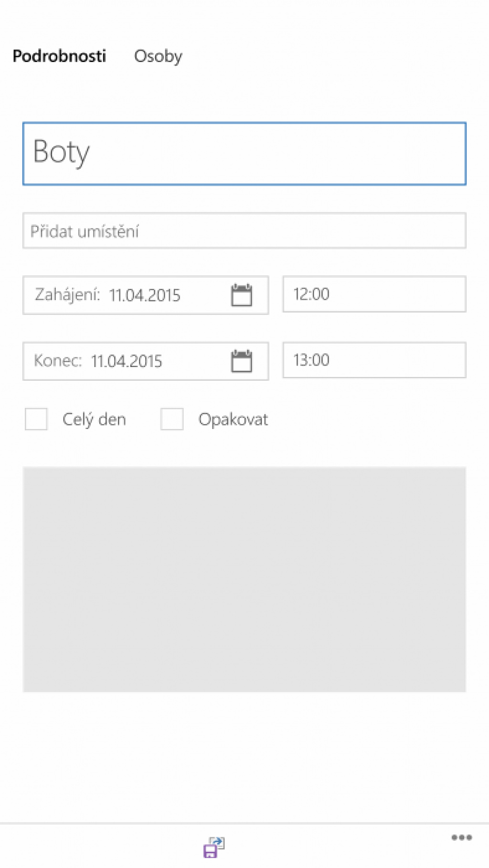
Task: Select the Konec date 11.04.2015
Action: [127, 361]
